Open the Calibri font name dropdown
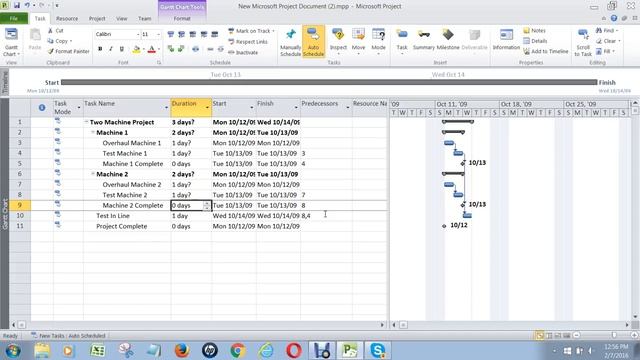The width and height of the screenshot is (640, 360). [138, 34]
